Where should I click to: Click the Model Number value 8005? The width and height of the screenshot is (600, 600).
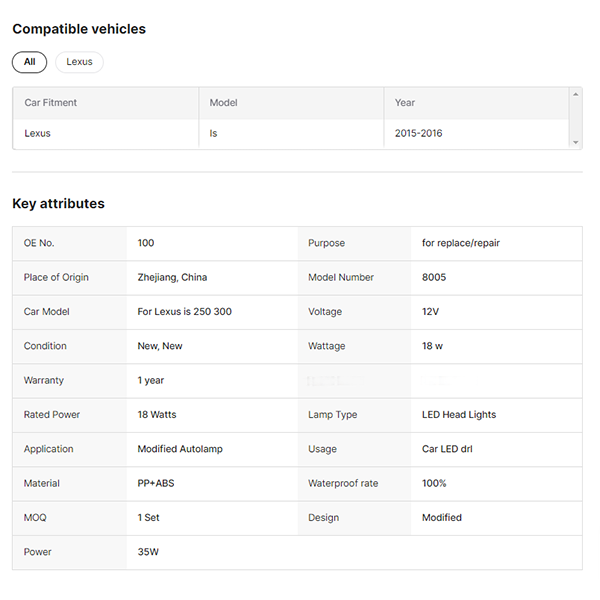click(x=435, y=277)
